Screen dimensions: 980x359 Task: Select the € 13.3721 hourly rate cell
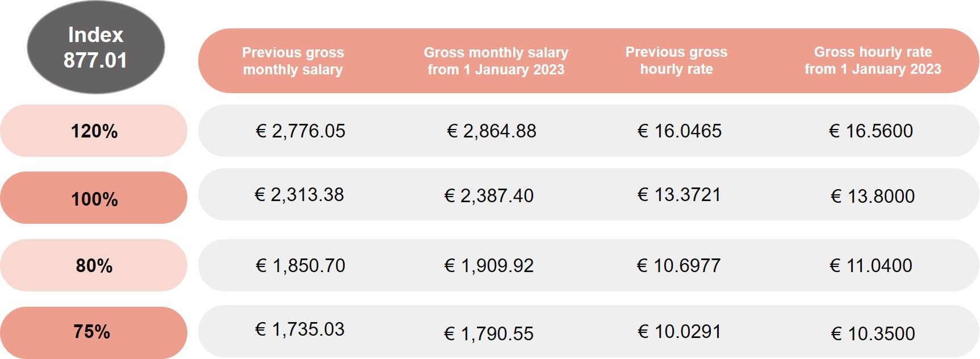[x=679, y=195]
